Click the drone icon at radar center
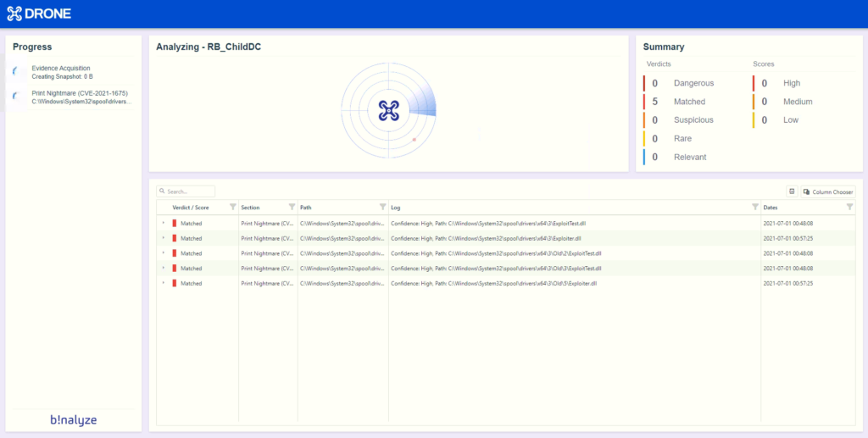 click(x=388, y=109)
